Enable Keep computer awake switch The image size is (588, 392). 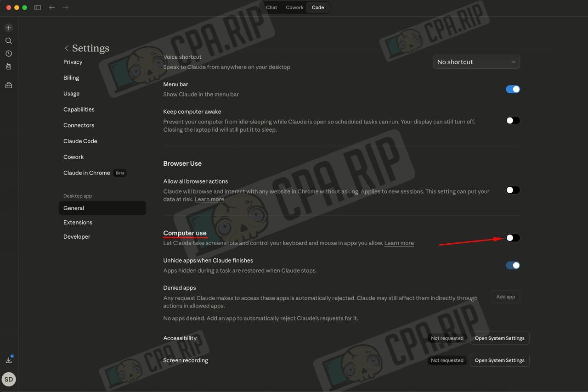[513, 121]
